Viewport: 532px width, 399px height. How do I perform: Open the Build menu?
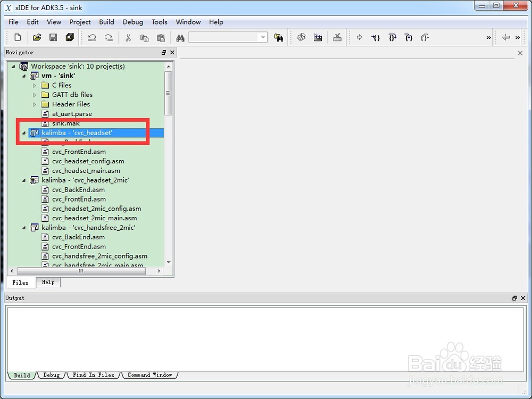pos(106,22)
